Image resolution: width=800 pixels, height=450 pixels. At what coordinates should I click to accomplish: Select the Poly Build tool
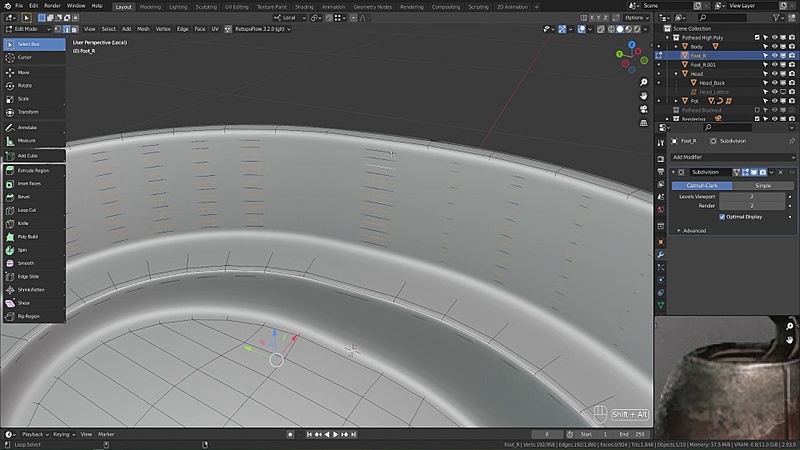pos(34,237)
